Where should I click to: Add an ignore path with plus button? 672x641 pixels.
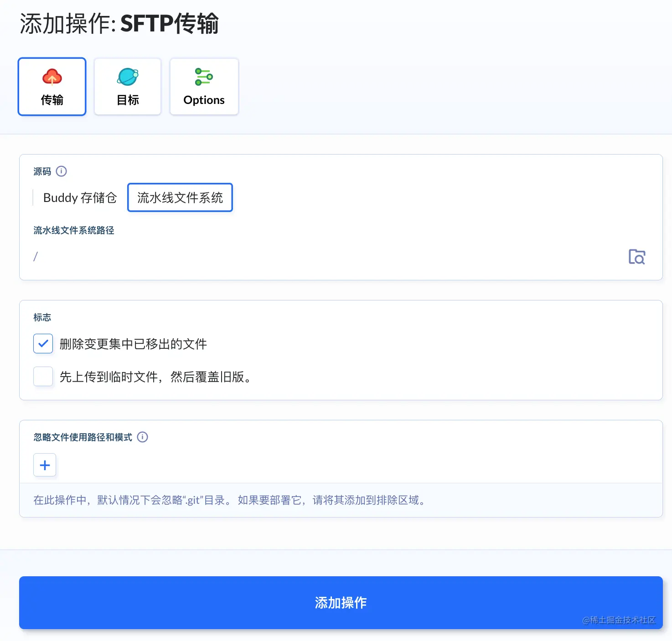(45, 465)
